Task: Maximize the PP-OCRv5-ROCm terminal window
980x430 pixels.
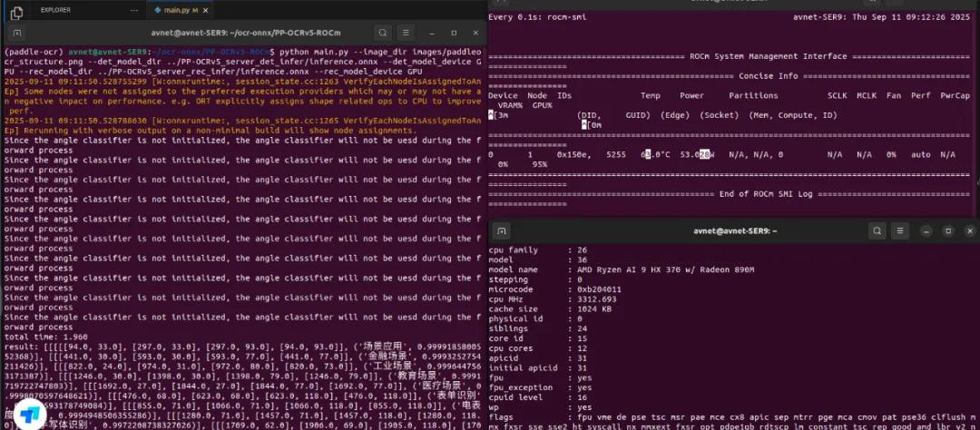Action: tap(454, 33)
